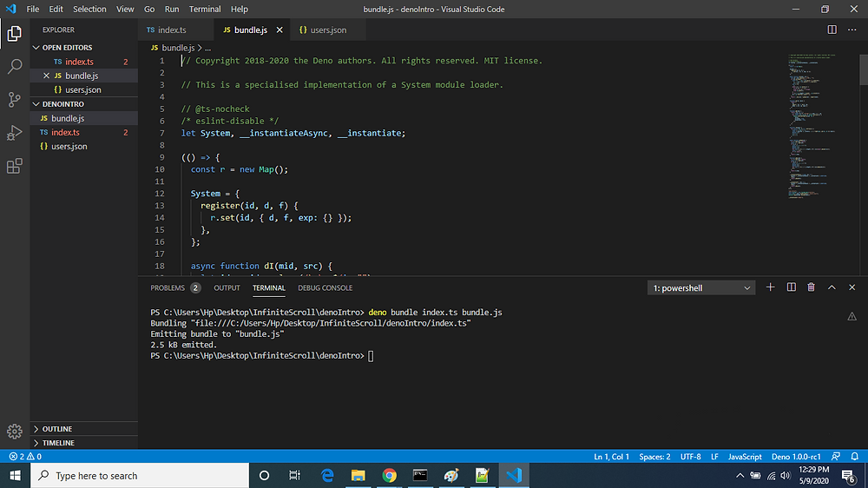Click the terminal warning triangle icon
The height and width of the screenshot is (488, 868).
[852, 316]
